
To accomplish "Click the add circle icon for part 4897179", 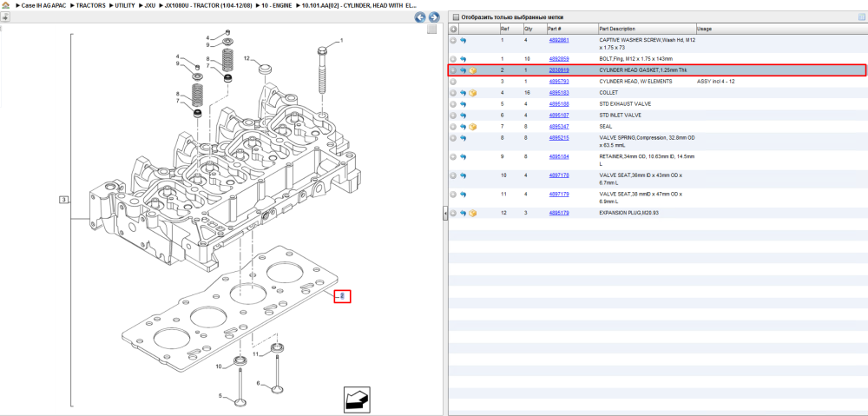I will tap(453, 195).
